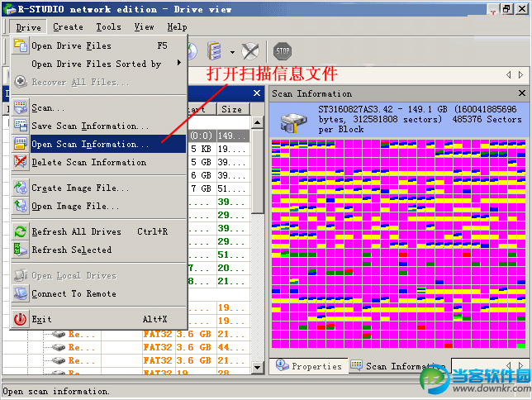
Task: Choose Exit from Drive menu
Action: (x=99, y=319)
